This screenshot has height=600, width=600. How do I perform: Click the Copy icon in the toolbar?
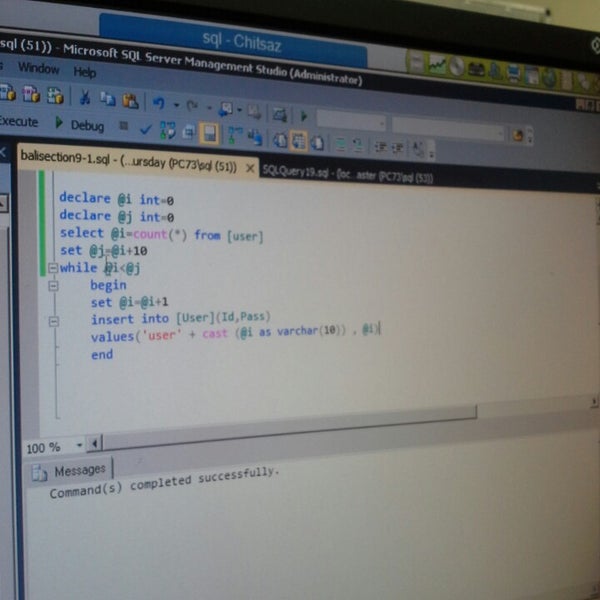(x=108, y=99)
